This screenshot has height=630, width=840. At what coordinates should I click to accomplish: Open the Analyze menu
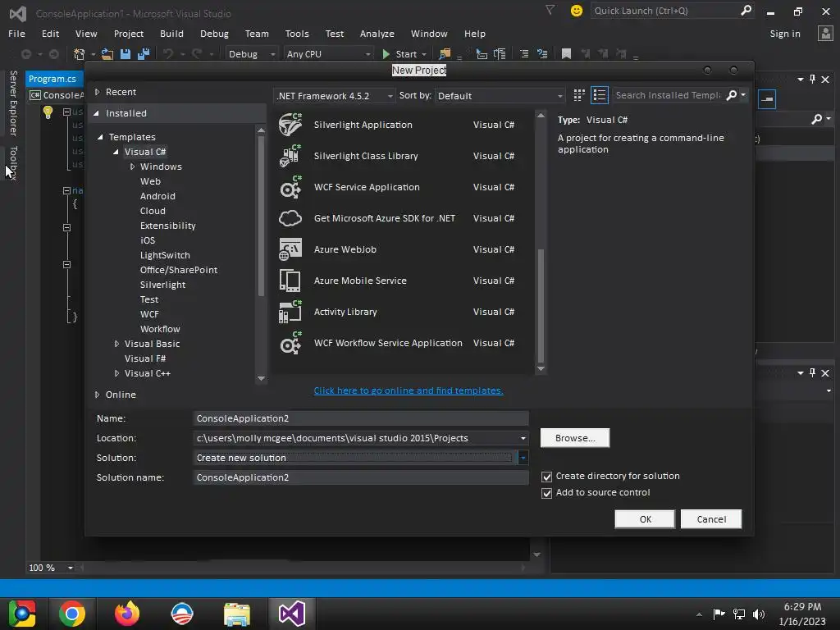377,34
